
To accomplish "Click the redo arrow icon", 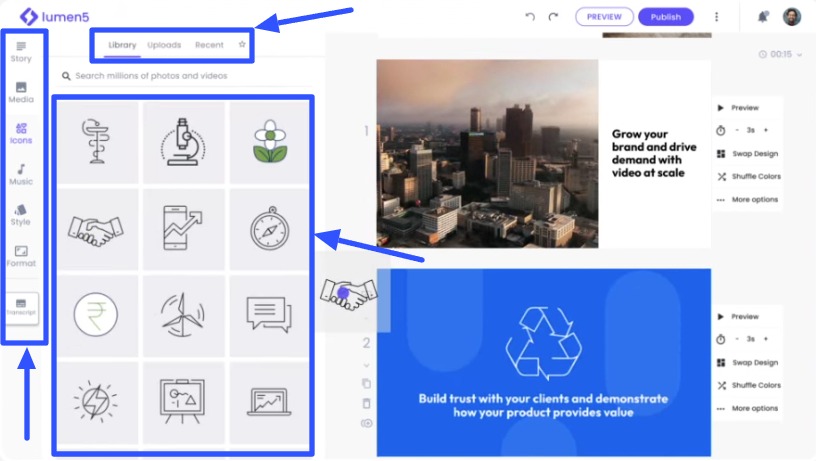I will pyautogui.click(x=553, y=17).
